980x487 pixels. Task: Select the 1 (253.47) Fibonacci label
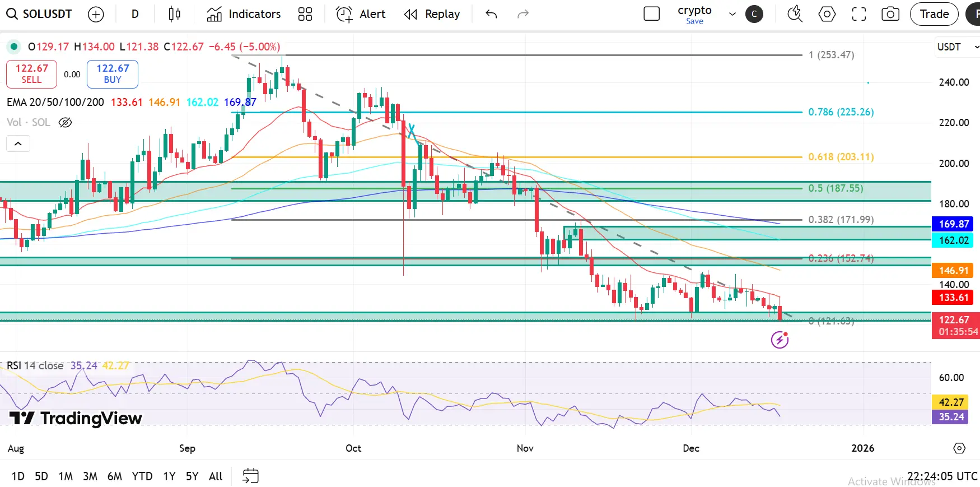click(x=831, y=55)
